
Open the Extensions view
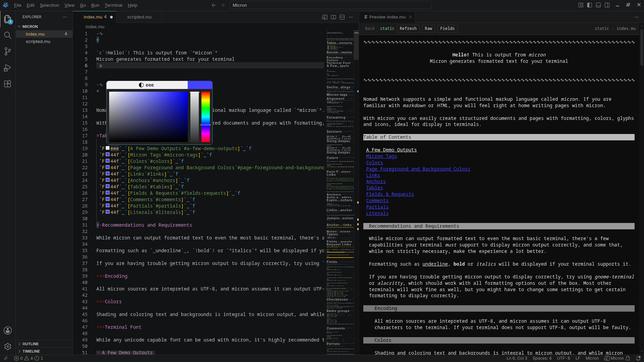(7, 84)
